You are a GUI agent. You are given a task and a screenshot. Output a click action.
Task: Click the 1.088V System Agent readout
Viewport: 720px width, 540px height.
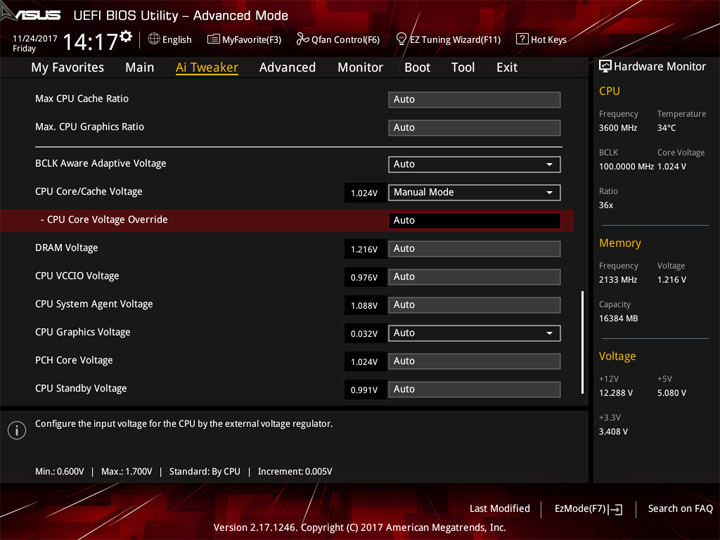point(365,305)
